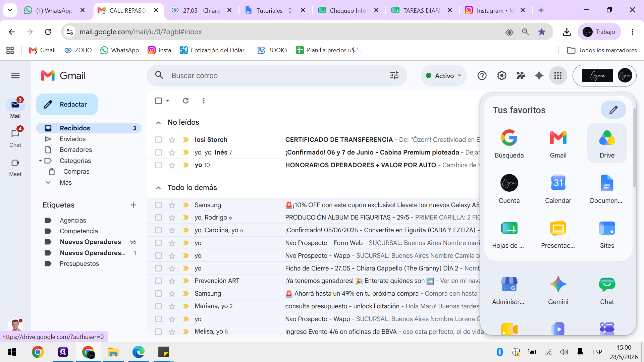This screenshot has height=362, width=644.
Task: Tick the first Samsung 10% OFF email checkbox
Action: (158, 205)
